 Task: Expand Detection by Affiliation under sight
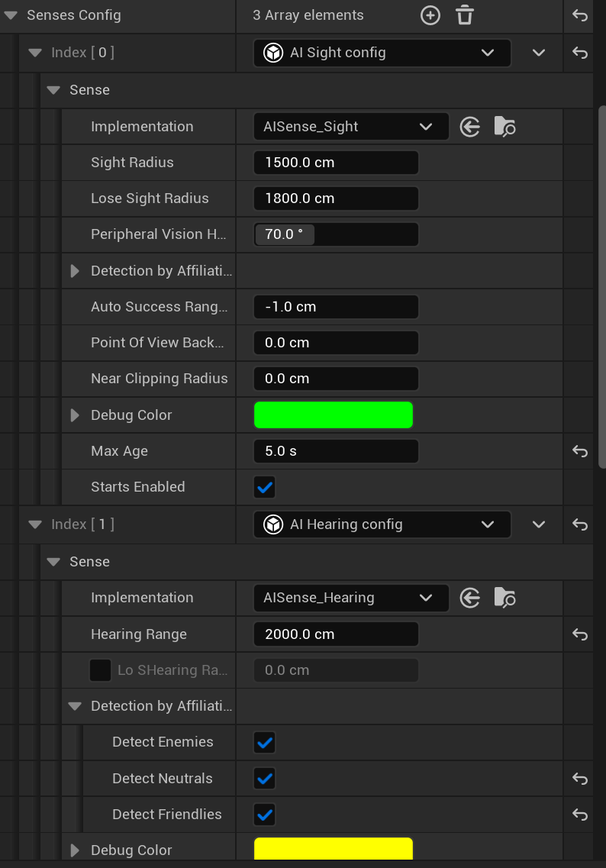coord(75,271)
